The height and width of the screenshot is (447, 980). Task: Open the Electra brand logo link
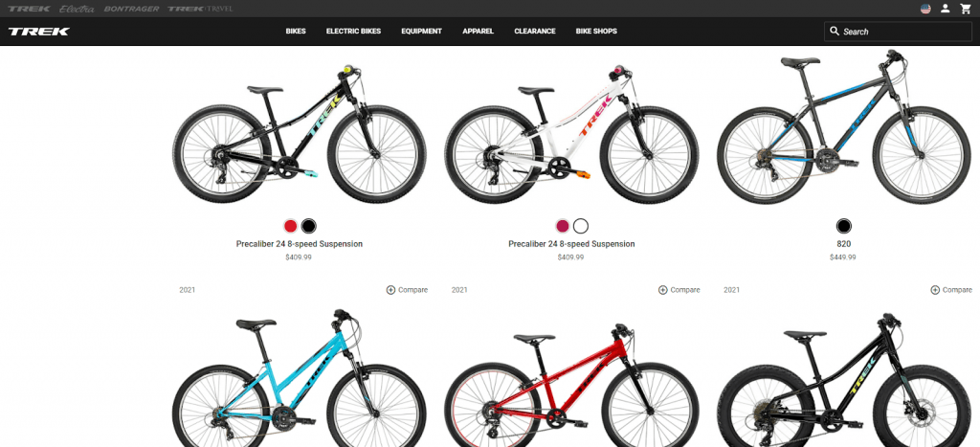coord(77,9)
